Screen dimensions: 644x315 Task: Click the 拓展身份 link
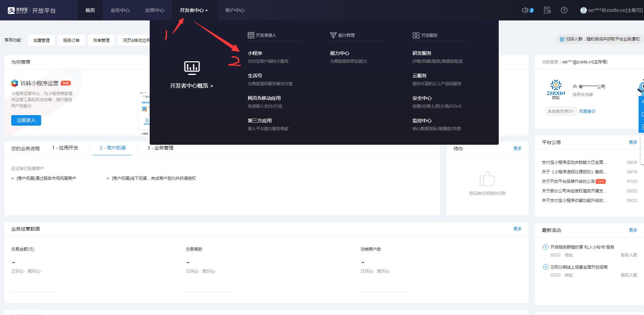point(587,111)
